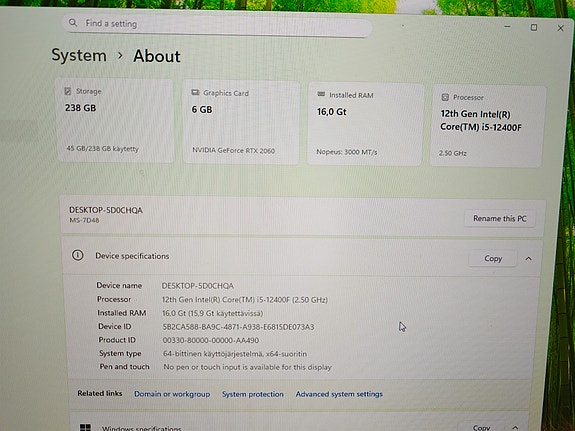The width and height of the screenshot is (575, 431).
Task: Click Nopeus: 3000 MT/s text
Action: point(347,152)
